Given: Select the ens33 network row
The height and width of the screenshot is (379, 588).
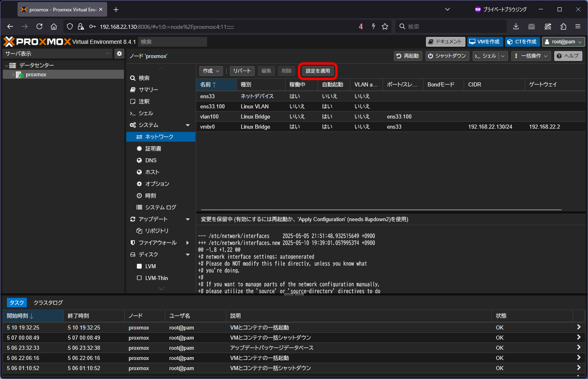Looking at the screenshot, I should 391,96.
